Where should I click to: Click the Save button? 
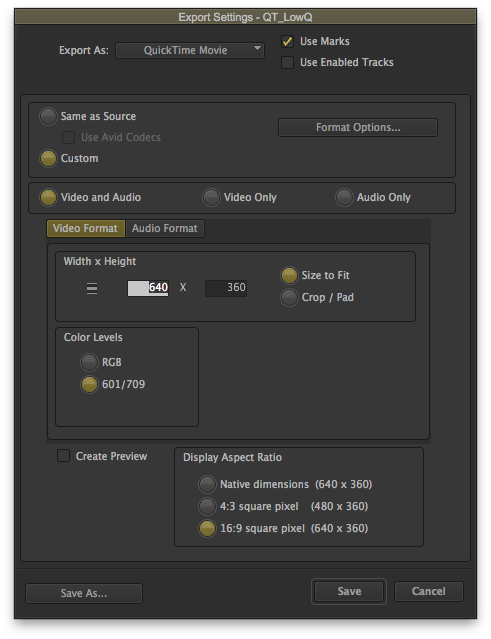[349, 591]
